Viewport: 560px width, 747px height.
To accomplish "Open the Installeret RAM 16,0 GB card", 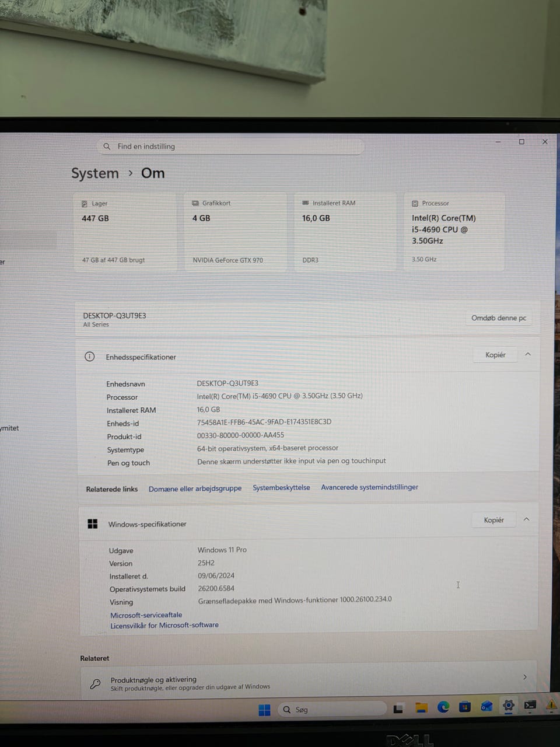I will [x=345, y=231].
